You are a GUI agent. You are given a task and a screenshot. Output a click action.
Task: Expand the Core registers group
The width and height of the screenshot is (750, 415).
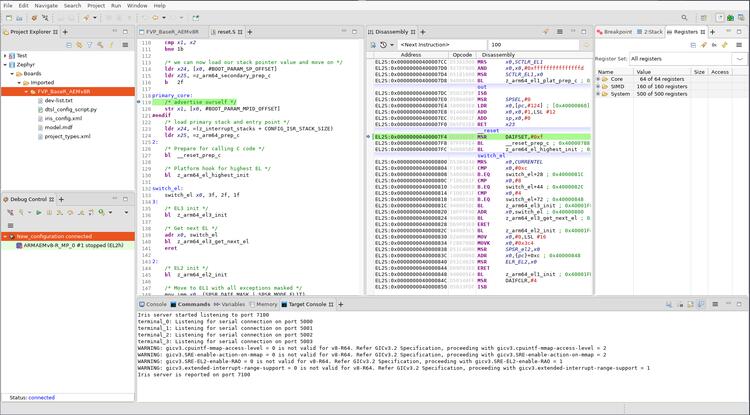[600, 79]
